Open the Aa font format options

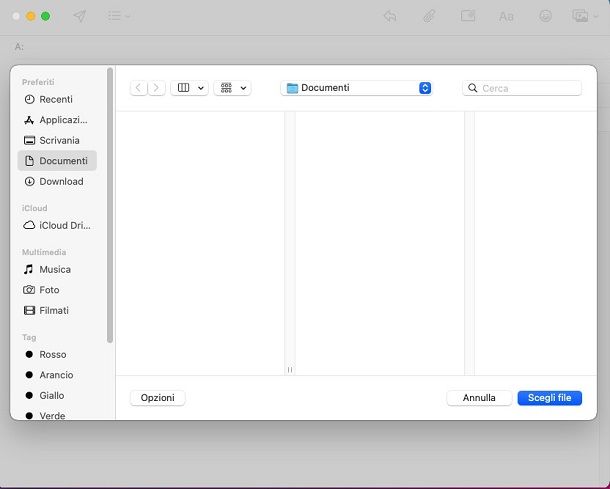(x=506, y=16)
